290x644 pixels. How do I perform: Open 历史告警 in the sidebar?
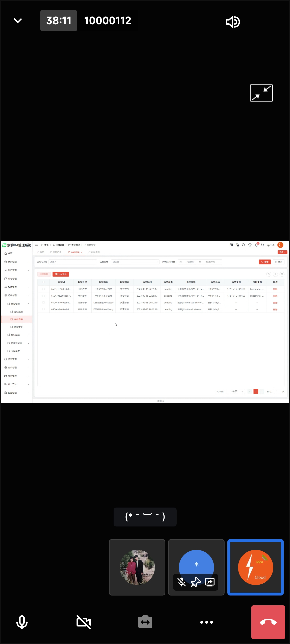(18, 327)
